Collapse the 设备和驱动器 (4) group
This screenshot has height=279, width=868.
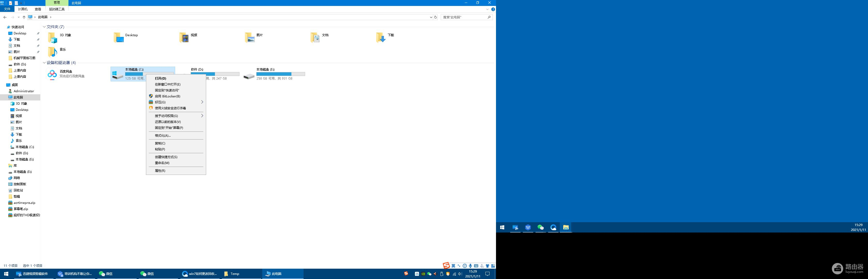(44, 63)
